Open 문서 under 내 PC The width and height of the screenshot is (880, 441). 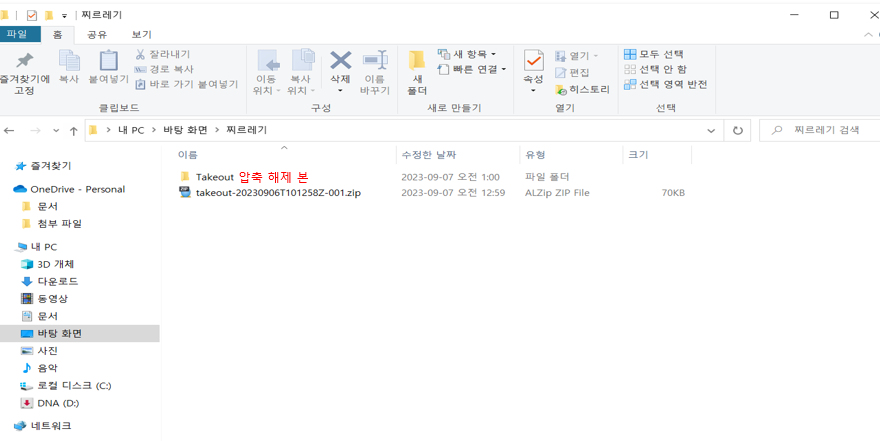click(x=48, y=316)
